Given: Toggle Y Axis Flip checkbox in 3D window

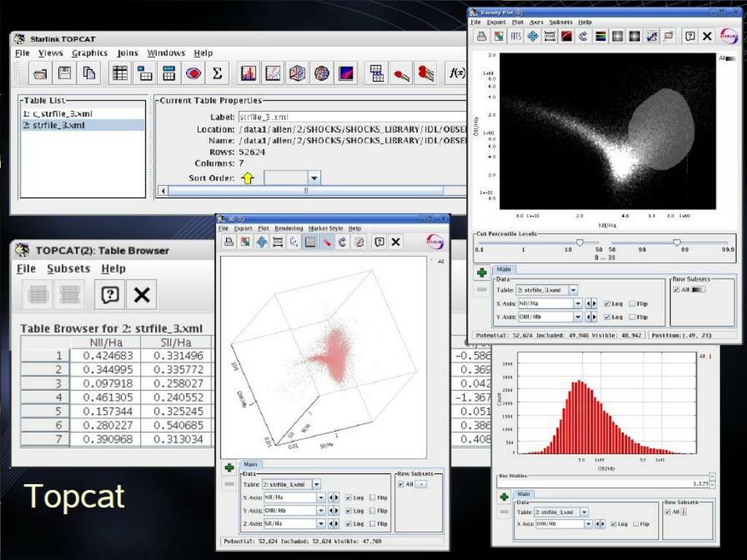Looking at the screenshot, I should pyautogui.click(x=373, y=510).
